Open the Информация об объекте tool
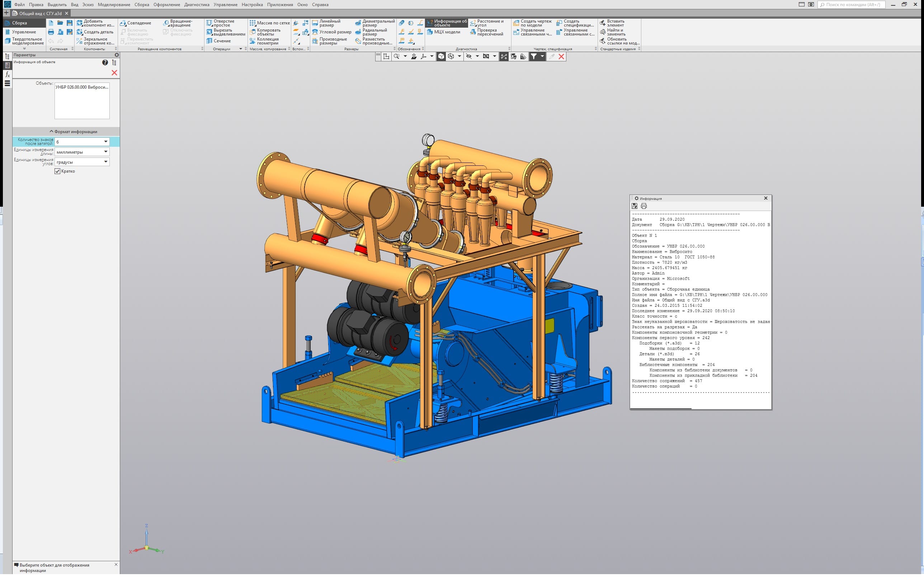Screen dimensions: 924x577 click(x=447, y=23)
